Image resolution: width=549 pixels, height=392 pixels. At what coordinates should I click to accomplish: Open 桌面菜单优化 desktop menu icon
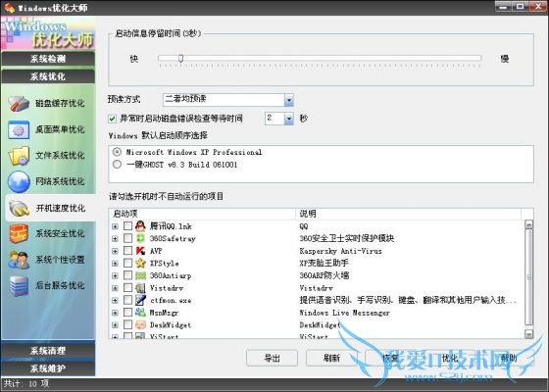pos(19,129)
